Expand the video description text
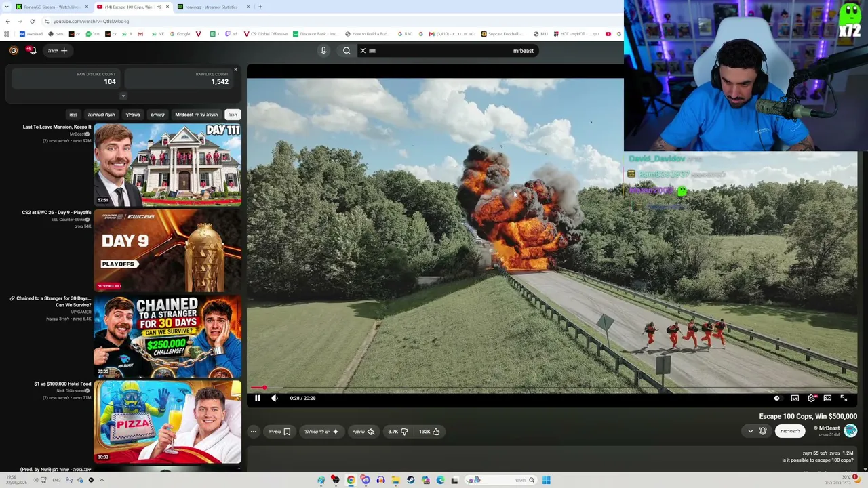 coord(817,460)
